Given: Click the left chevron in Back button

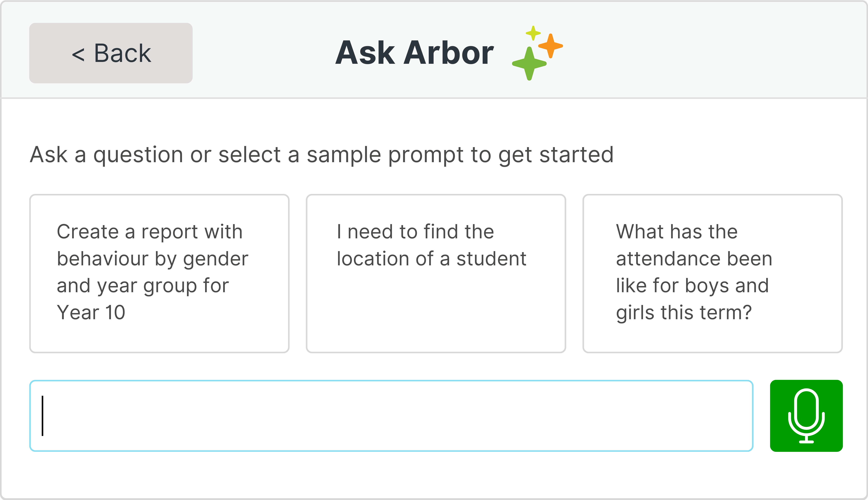Looking at the screenshot, I should point(78,55).
